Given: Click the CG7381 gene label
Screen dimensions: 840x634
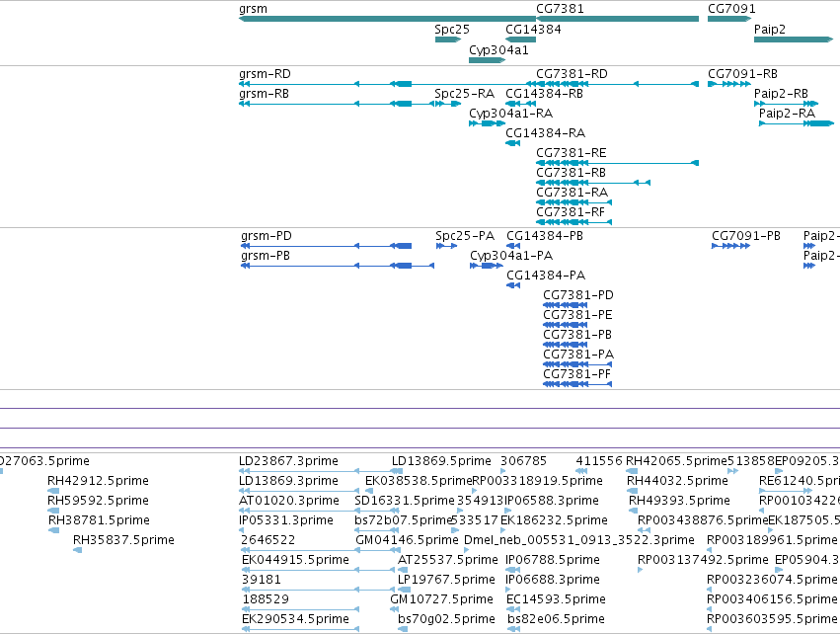Looking at the screenshot, I should coord(560,9).
